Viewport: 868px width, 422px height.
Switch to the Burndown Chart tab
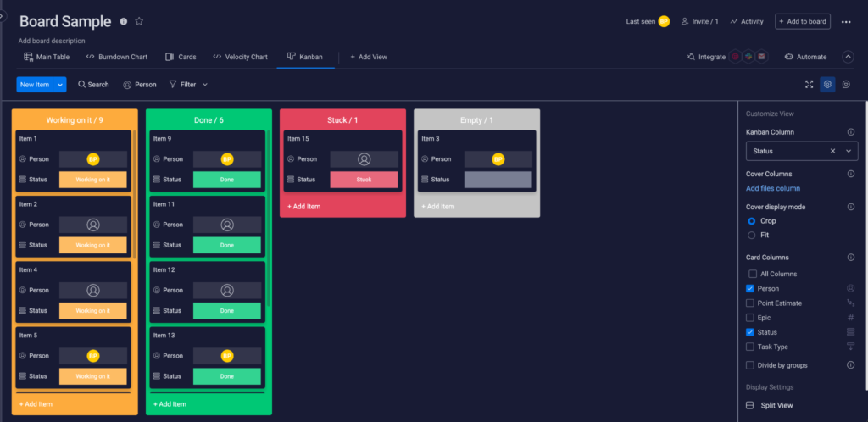116,57
